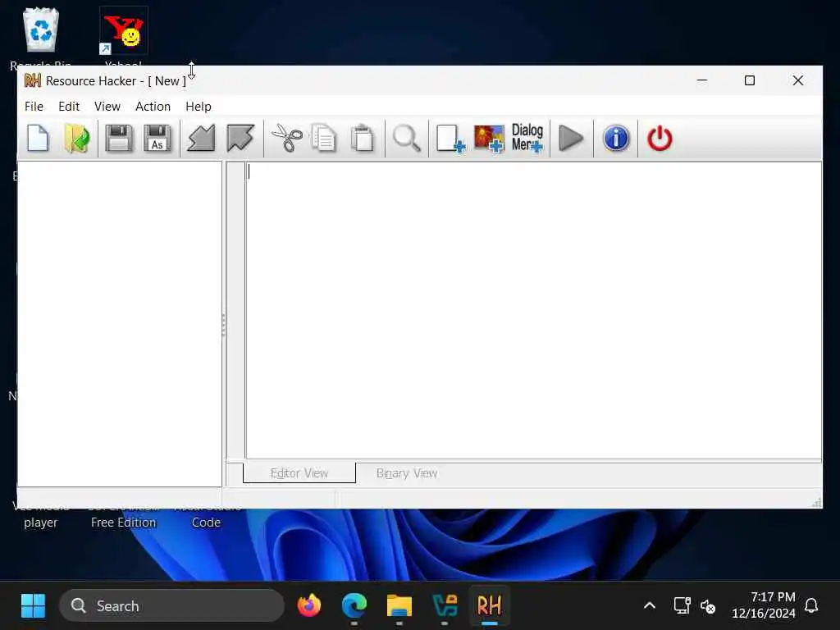Open the Action menu

[x=153, y=106]
